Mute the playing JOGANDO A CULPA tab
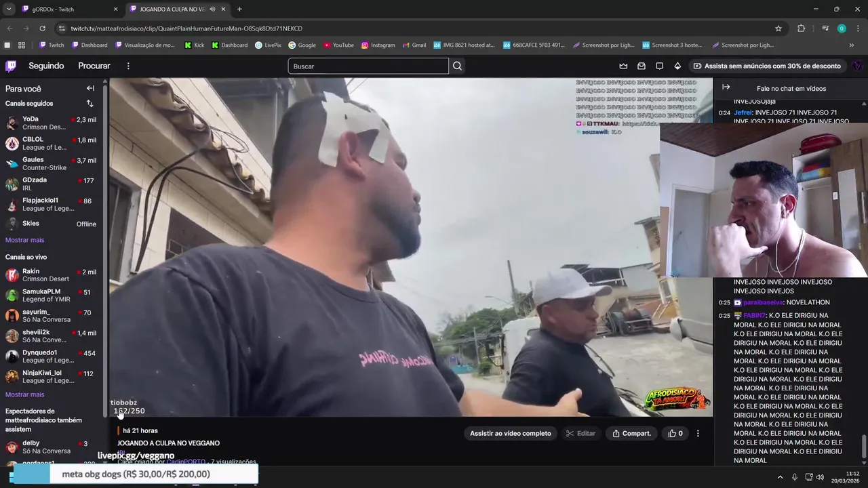The width and height of the screenshot is (868, 488). 213,9
